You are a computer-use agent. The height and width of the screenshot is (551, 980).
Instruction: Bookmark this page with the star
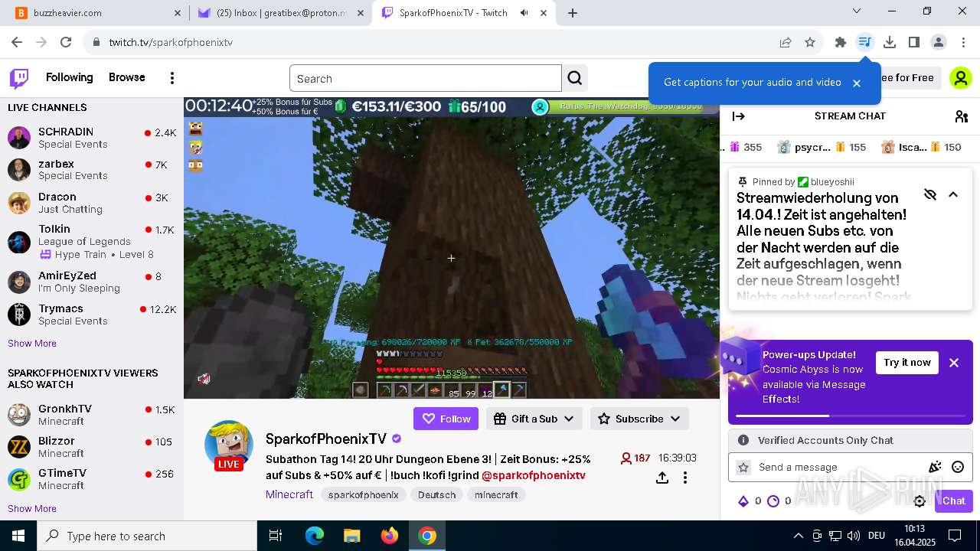(x=810, y=42)
